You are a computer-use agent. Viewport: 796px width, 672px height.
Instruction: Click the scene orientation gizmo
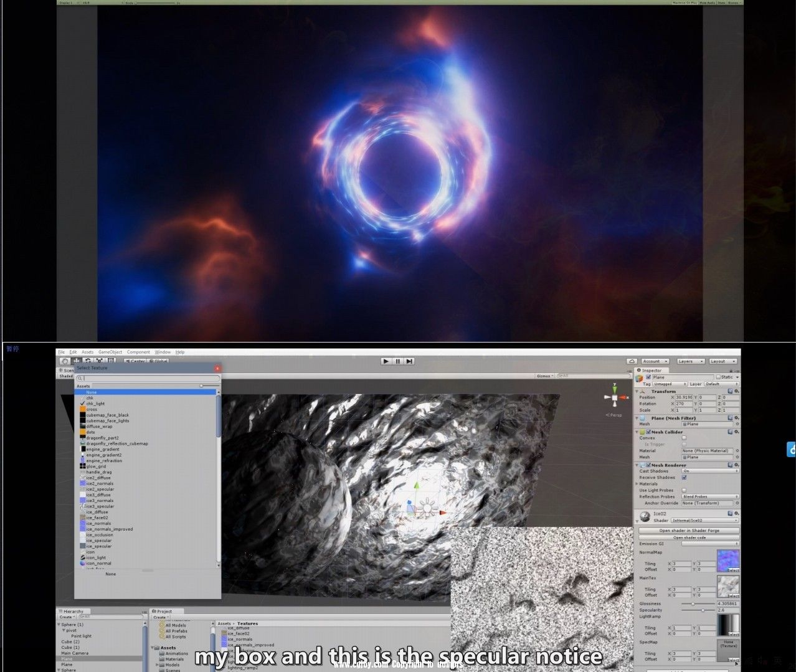coord(614,399)
